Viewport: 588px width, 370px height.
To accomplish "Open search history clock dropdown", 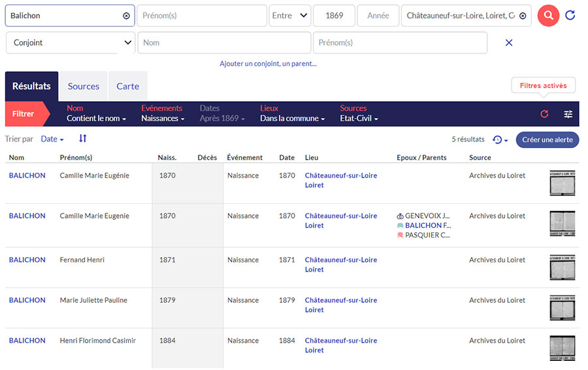I will [x=500, y=140].
